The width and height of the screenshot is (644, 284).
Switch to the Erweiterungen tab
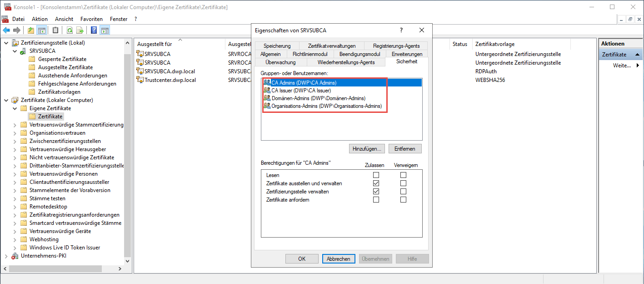pyautogui.click(x=406, y=54)
